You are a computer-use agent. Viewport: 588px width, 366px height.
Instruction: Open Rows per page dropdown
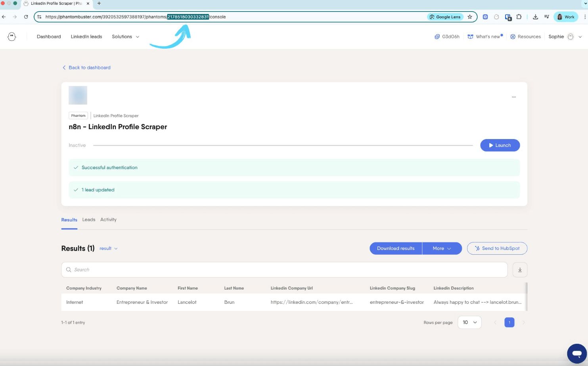469,322
